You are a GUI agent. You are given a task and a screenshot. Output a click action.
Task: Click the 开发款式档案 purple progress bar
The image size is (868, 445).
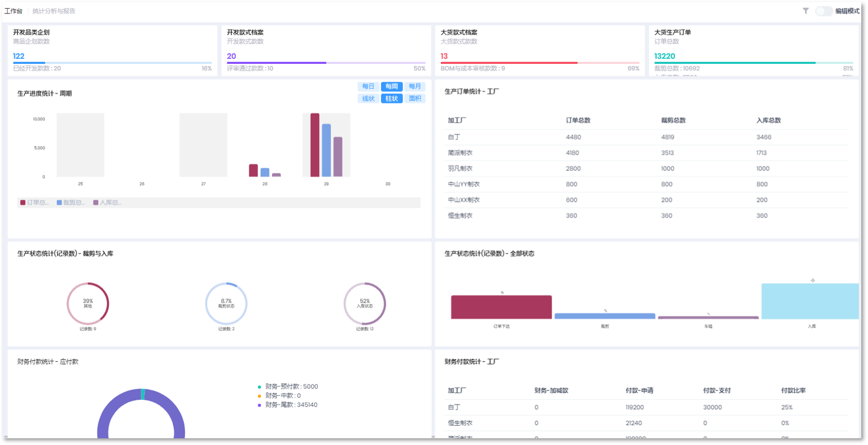(326, 63)
